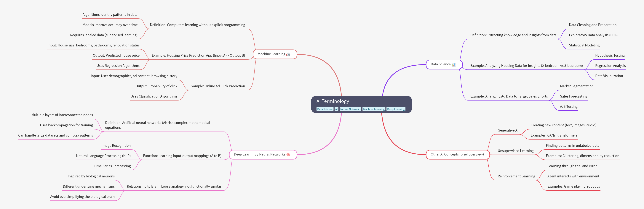The height and width of the screenshot is (209, 644).
Task: Click 'Learning through trial and error' leaf
Action: pyautogui.click(x=572, y=166)
